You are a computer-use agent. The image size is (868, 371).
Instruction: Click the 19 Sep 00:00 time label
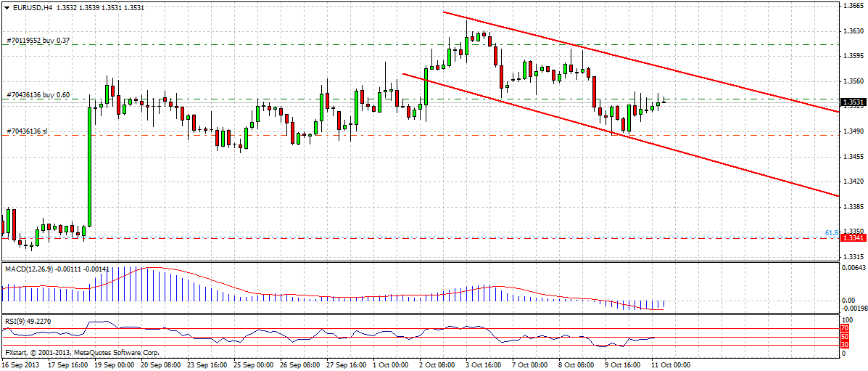(114, 365)
